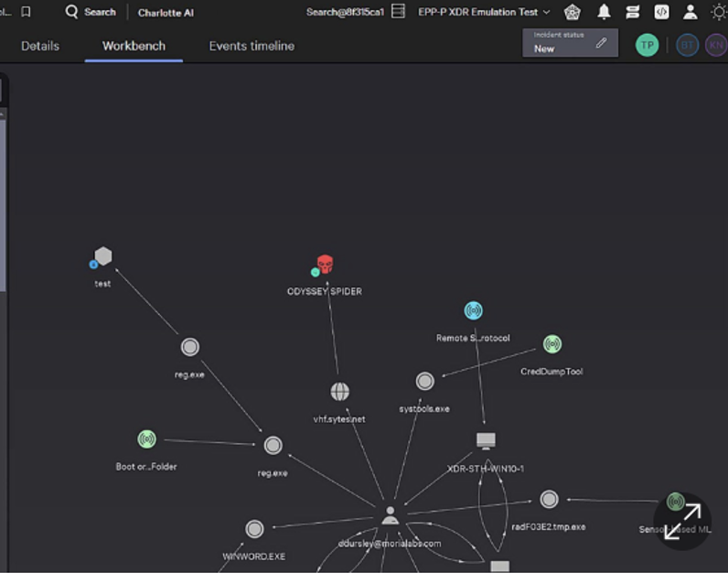Screen dimensions: 728x573
Task: Click the Search@8f315ca1 label
Action: point(345,12)
